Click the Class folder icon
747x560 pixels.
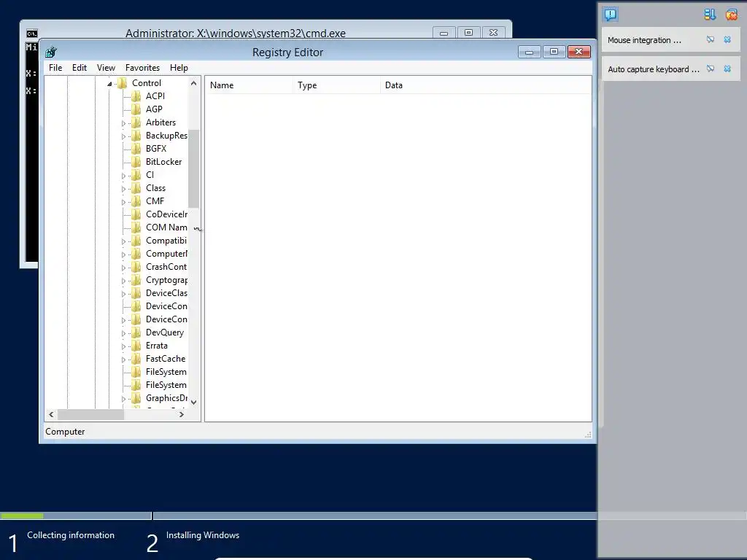(x=136, y=189)
